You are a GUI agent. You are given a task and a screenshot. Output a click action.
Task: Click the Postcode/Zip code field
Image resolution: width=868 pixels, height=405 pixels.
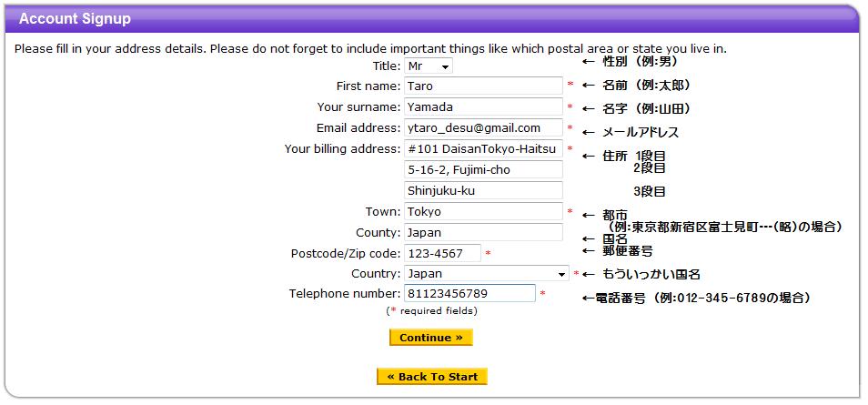[x=442, y=253]
